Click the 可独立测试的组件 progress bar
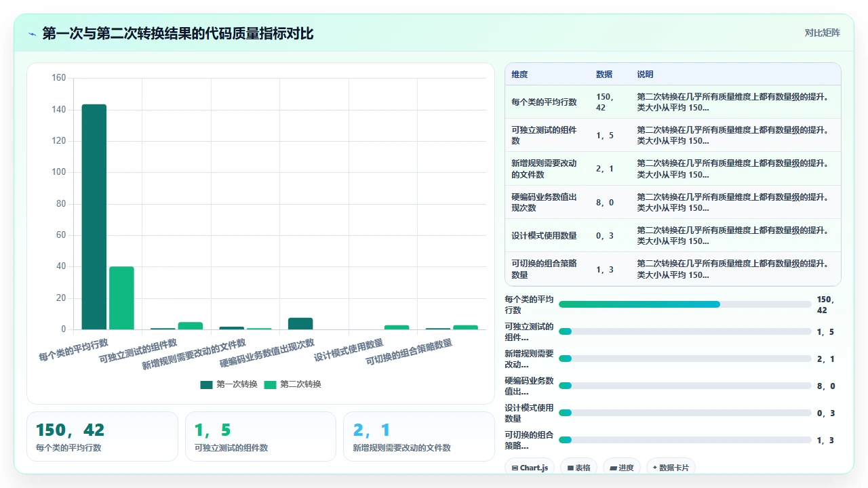The width and height of the screenshot is (868, 488). coord(685,331)
